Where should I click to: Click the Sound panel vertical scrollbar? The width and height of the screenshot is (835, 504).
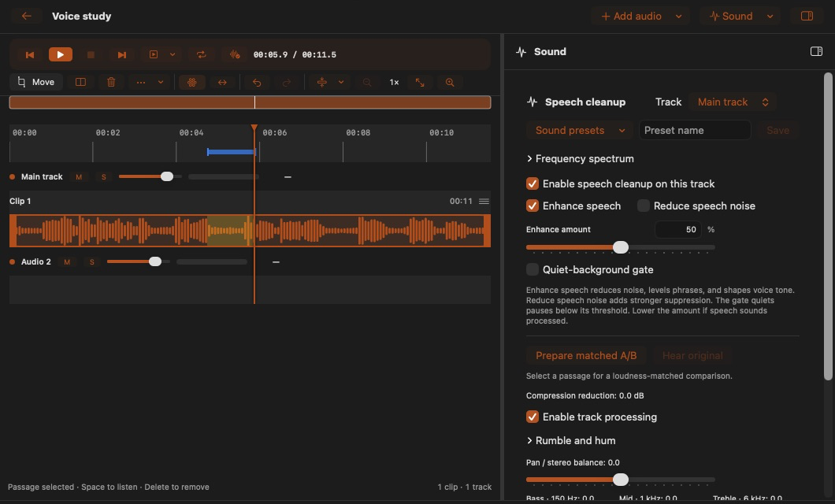828,226
